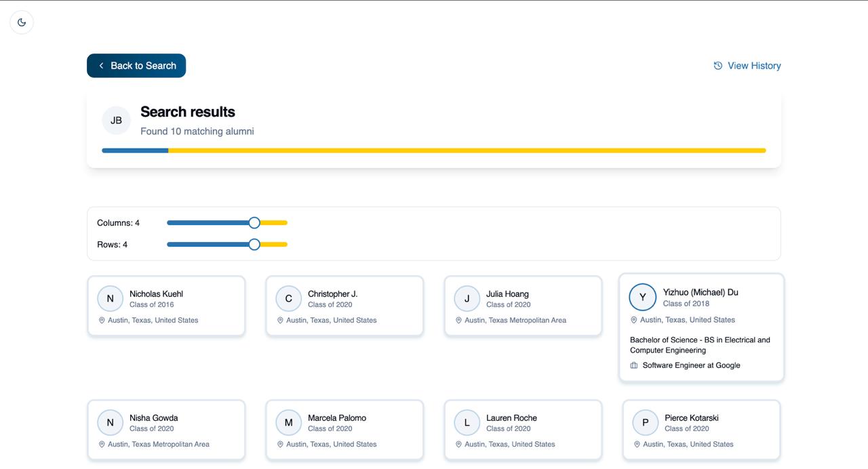The image size is (868, 469).
Task: Open Marcela Palomo's name link
Action: coord(337,418)
